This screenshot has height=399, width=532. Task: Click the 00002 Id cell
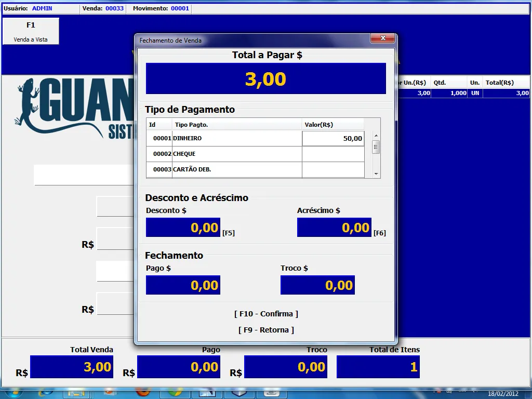(x=159, y=154)
